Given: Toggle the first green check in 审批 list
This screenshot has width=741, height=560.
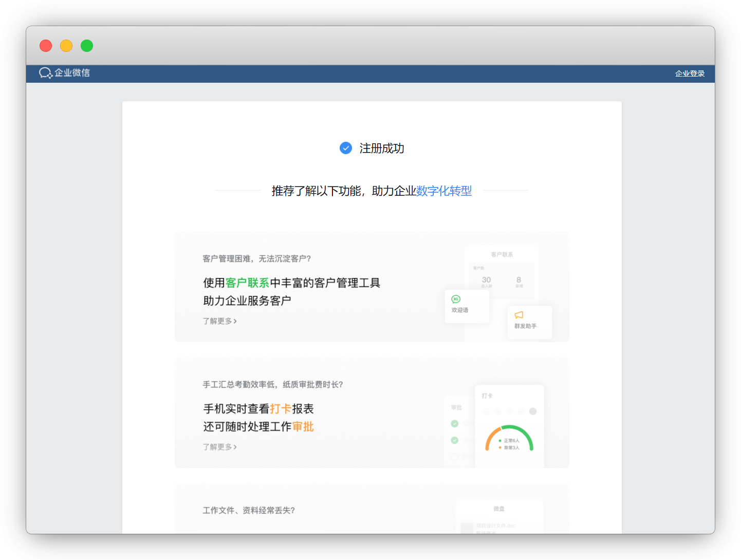Looking at the screenshot, I should coord(455,424).
